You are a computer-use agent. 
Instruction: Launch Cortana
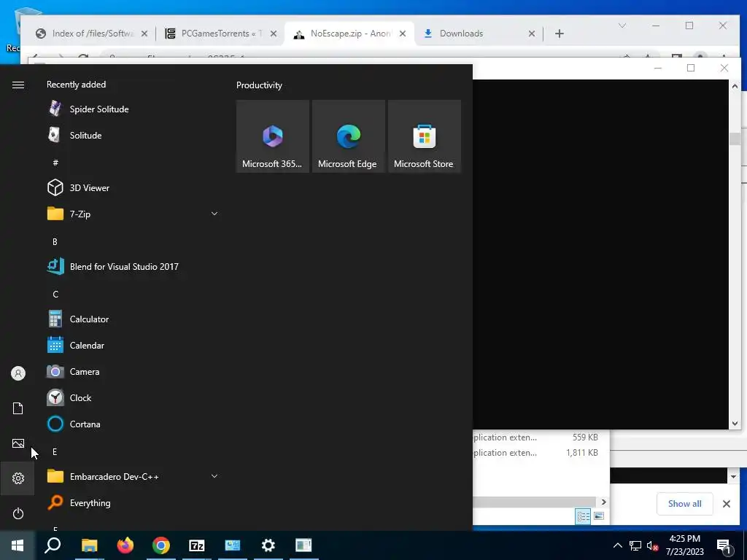click(133, 424)
